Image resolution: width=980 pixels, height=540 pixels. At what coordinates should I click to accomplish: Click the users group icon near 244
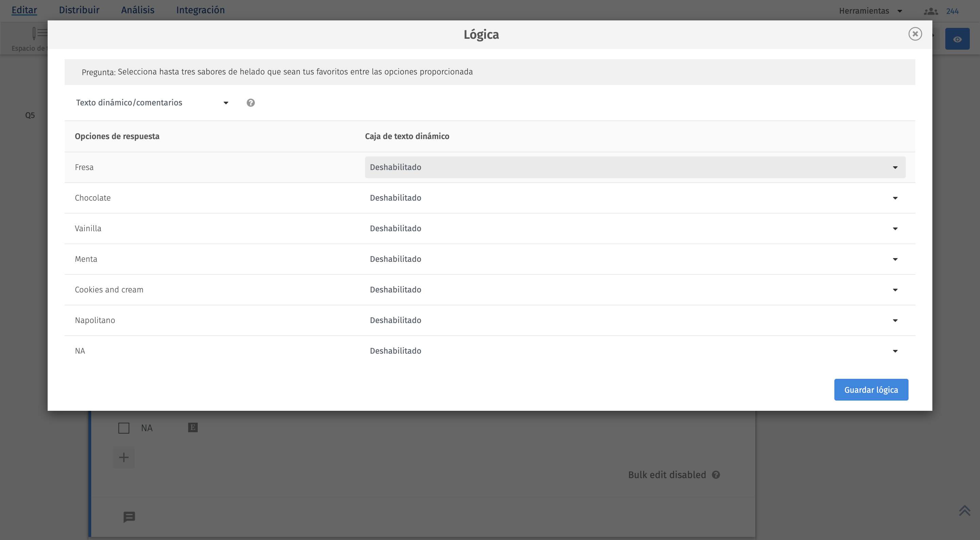tap(931, 12)
